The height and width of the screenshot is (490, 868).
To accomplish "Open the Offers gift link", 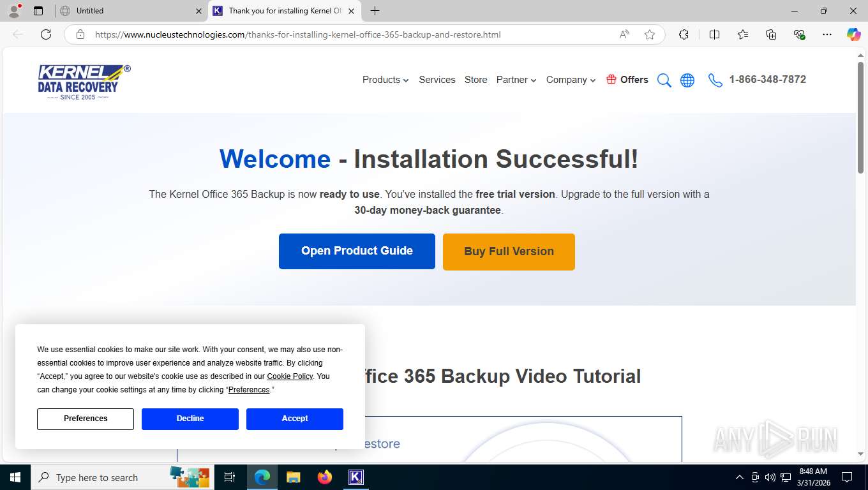I will click(x=627, y=80).
